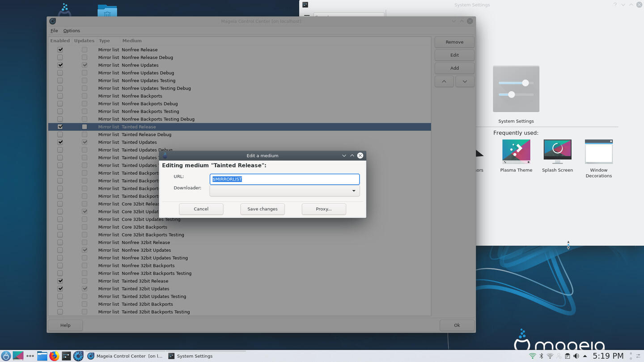Image resolution: width=644 pixels, height=362 pixels.
Task: Open the Splash Screen settings
Action: pyautogui.click(x=557, y=156)
